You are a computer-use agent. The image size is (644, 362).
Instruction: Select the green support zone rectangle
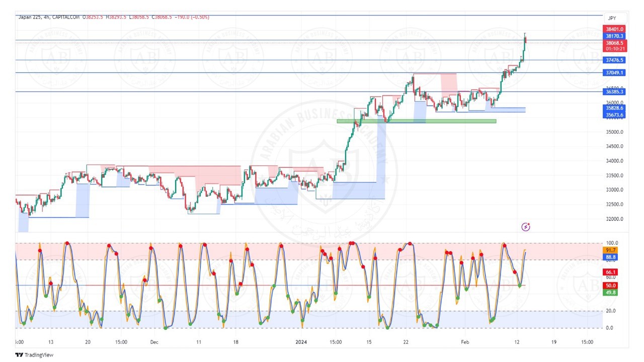coord(417,121)
